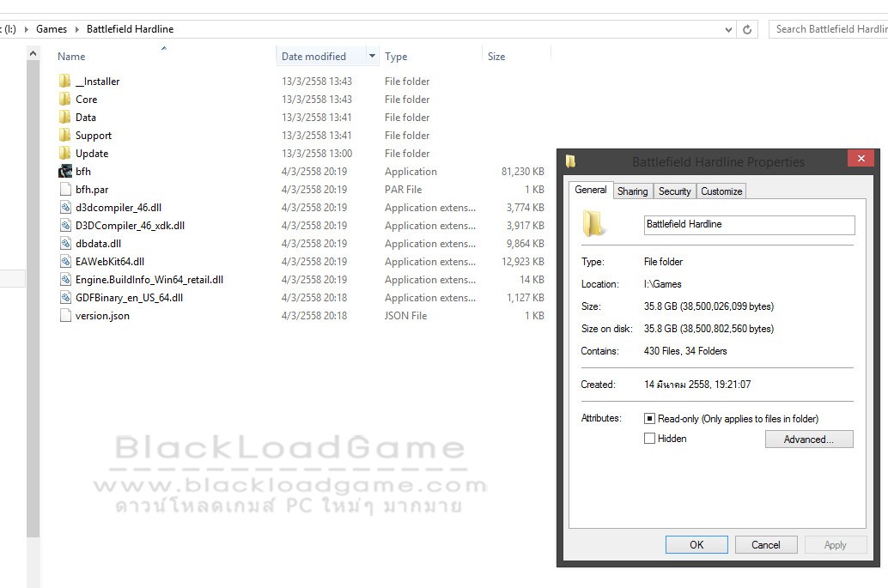Image resolution: width=888 pixels, height=588 pixels.
Task: Select the file named EAWebKit64.dll
Action: (x=110, y=262)
